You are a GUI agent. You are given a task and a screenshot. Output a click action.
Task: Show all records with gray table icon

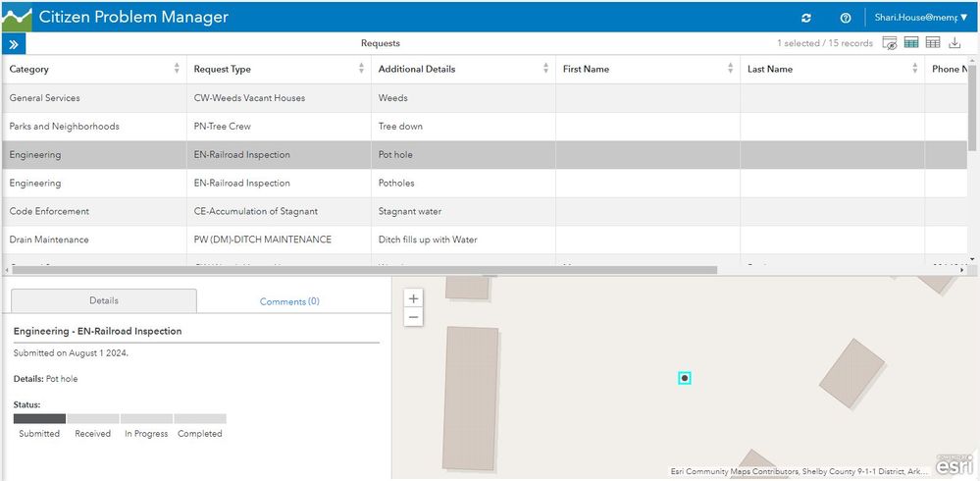(933, 43)
